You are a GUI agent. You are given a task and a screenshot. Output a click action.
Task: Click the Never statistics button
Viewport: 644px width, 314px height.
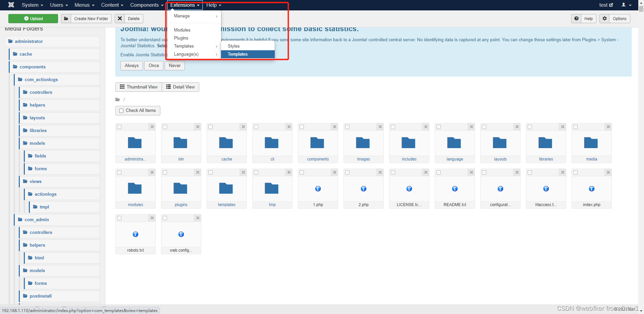174,66
